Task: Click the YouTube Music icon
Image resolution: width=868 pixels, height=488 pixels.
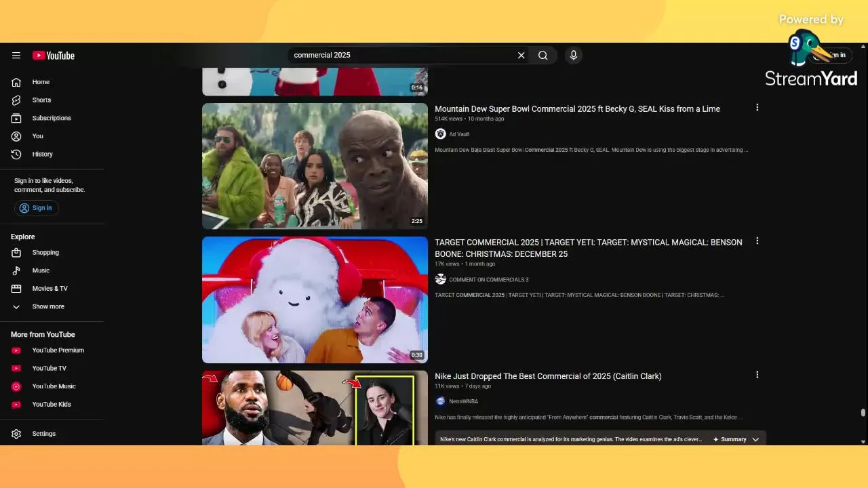Action: coord(16,386)
